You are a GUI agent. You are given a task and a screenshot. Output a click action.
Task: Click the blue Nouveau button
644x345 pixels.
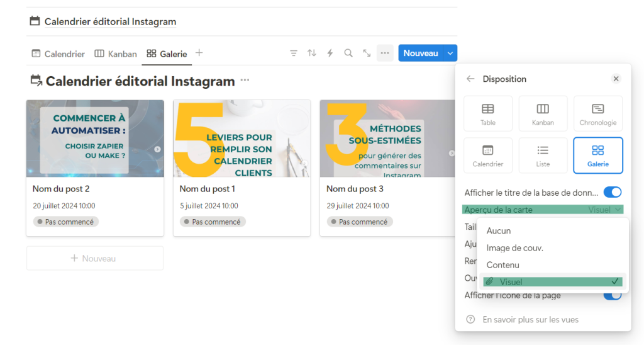click(x=420, y=54)
